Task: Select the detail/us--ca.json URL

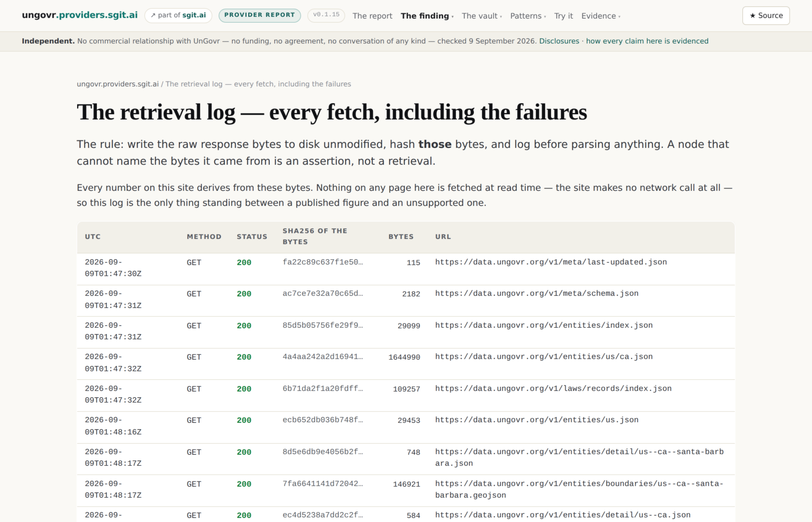Action: pos(563,515)
